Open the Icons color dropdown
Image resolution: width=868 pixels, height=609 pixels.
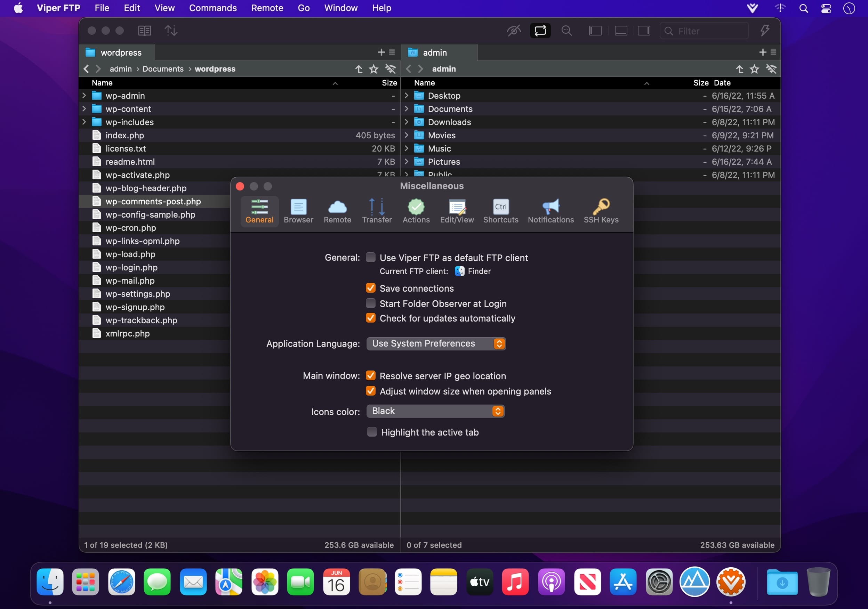[435, 411]
